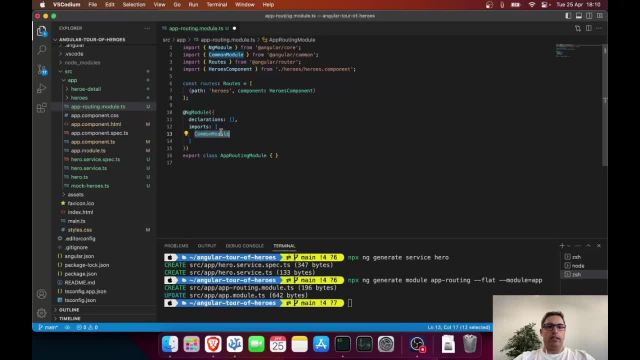Expand the TIMELINE section
The height and width of the screenshot is (360, 640).
tap(69, 318)
